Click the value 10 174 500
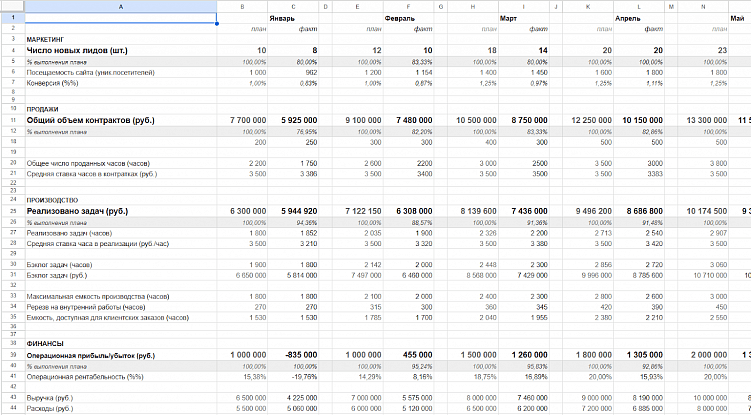The width and height of the screenshot is (751, 415). click(706, 211)
